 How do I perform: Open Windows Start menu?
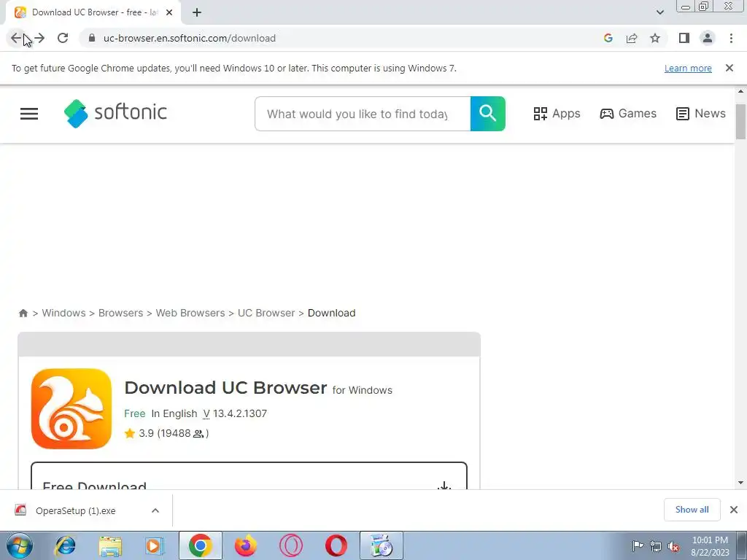[20, 545]
